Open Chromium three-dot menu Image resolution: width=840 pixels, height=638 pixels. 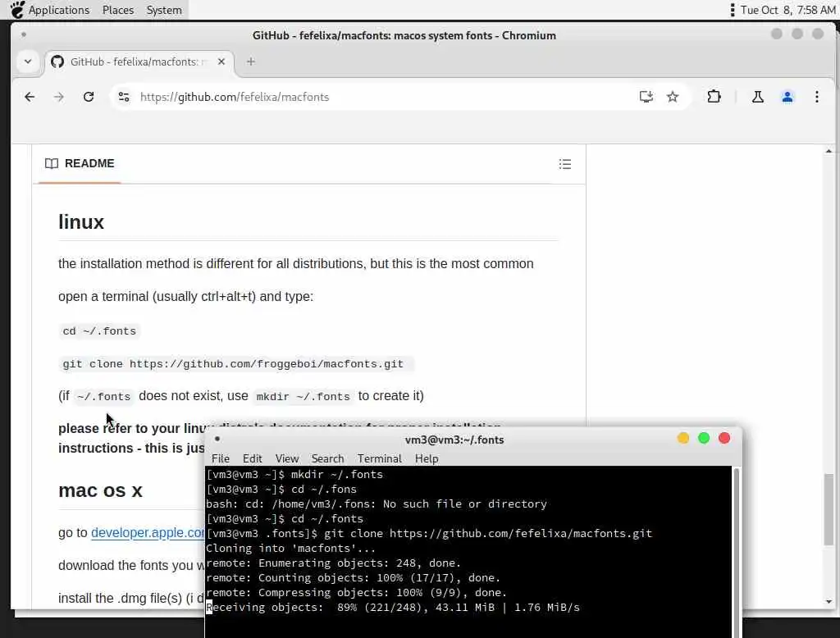point(816,97)
